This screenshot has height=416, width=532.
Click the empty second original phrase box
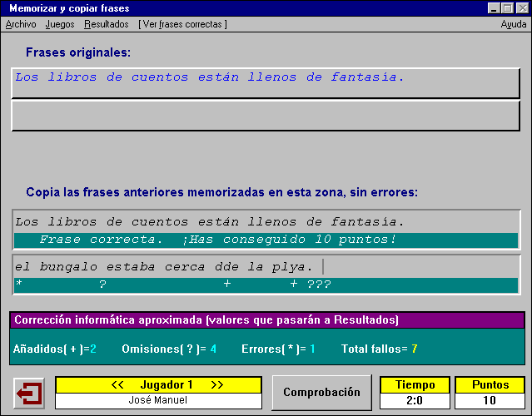pyautogui.click(x=266, y=116)
